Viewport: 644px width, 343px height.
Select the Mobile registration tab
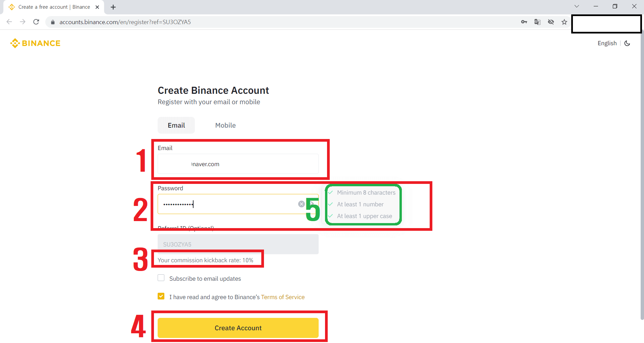coord(225,125)
